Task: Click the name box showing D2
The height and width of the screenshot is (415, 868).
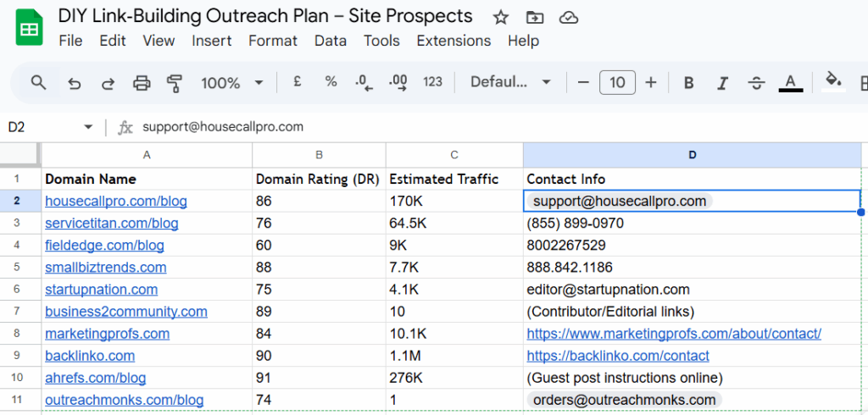Action: click(x=16, y=127)
